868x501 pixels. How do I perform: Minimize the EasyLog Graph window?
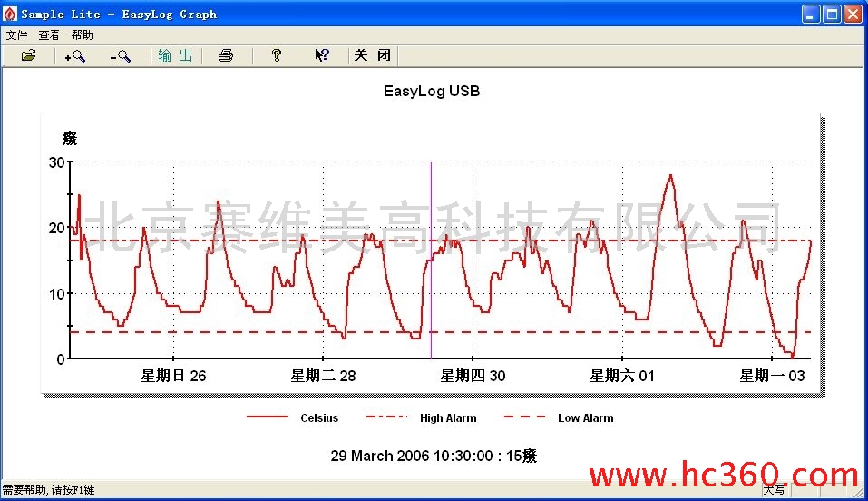tap(811, 14)
